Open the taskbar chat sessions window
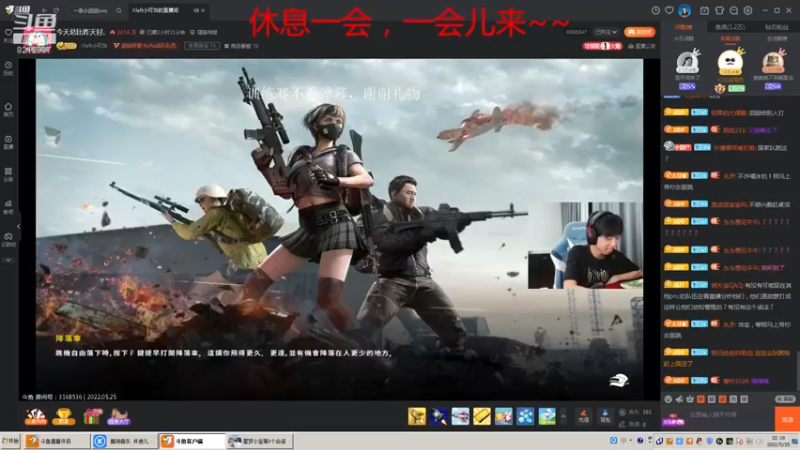The width and height of the screenshot is (800, 450). [260, 441]
